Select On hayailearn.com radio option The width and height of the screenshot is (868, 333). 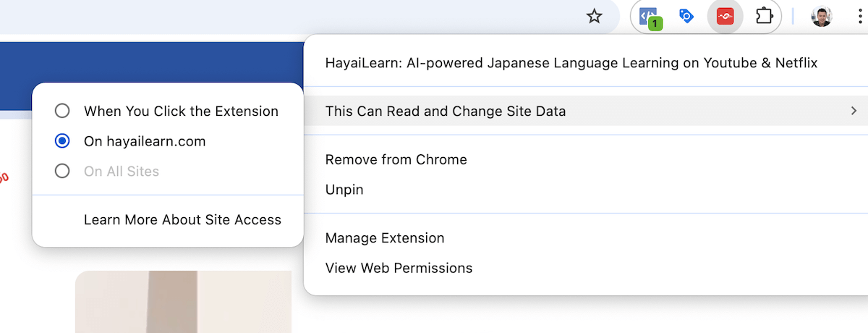click(62, 141)
